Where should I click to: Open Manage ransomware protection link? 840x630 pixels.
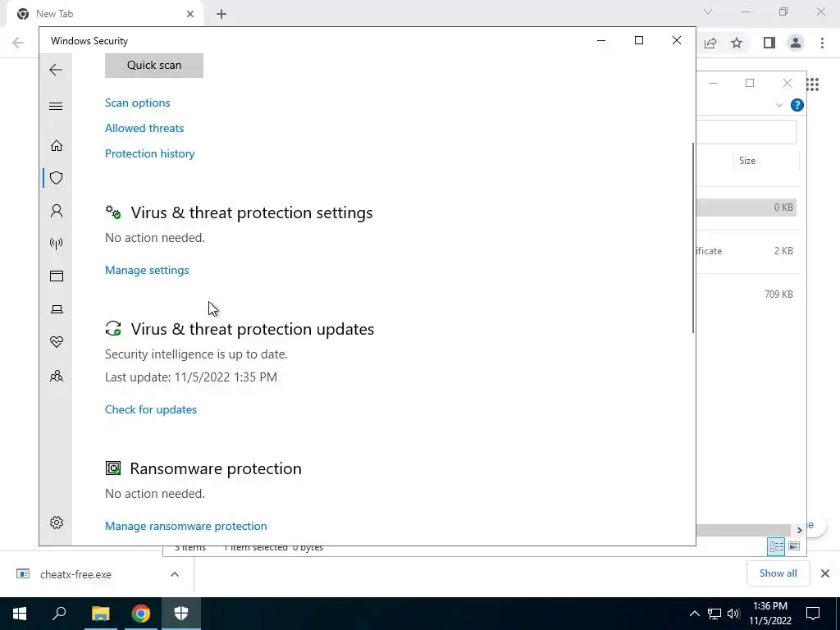(x=185, y=526)
